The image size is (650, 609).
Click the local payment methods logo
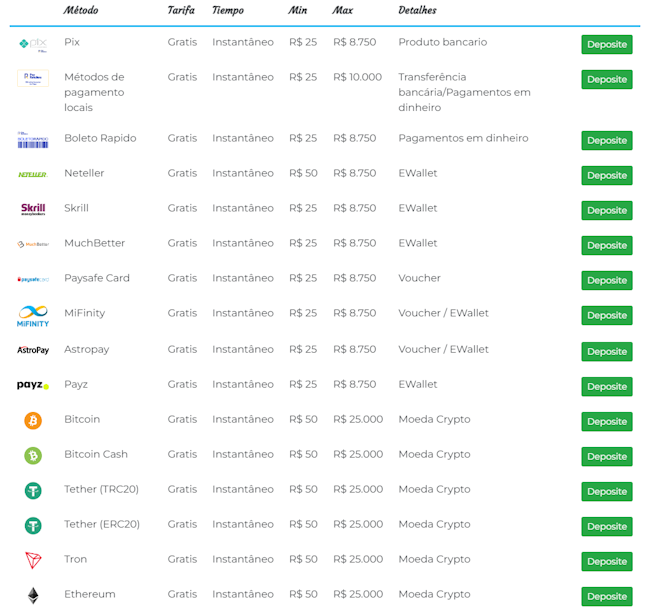(33, 78)
